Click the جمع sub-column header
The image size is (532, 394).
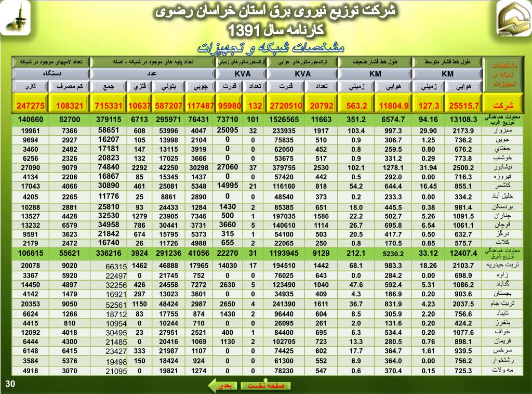click(108, 86)
